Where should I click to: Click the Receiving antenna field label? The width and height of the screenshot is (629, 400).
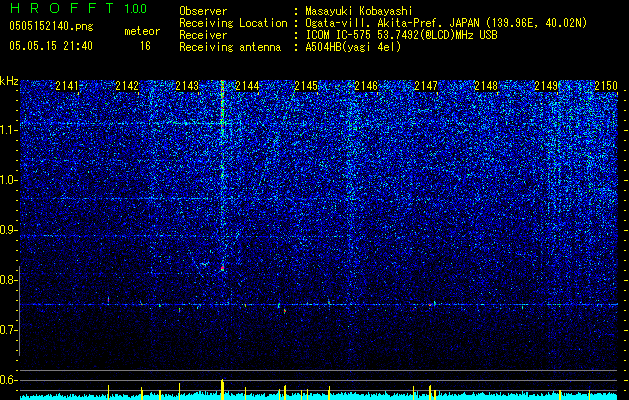[x=230, y=47]
